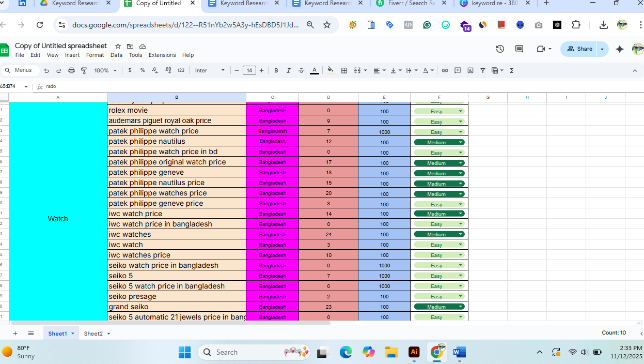The image size is (644, 364).
Task: Click the Insert link icon
Action: click(x=445, y=70)
